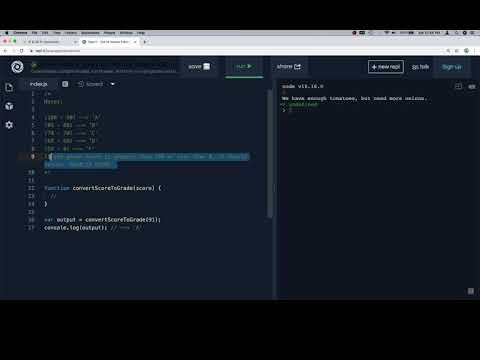Click 'function convertScoreToGrade(score) {' line
This screenshot has height=360, width=480.
(x=103, y=188)
